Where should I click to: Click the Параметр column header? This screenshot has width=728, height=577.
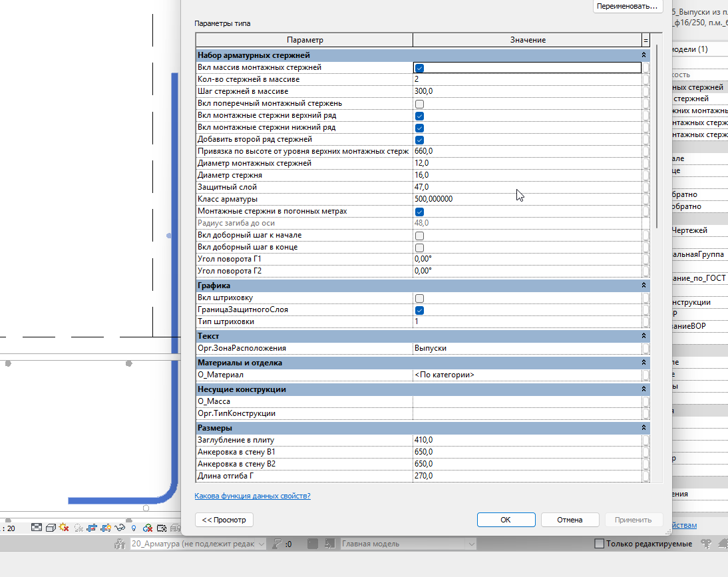[305, 40]
